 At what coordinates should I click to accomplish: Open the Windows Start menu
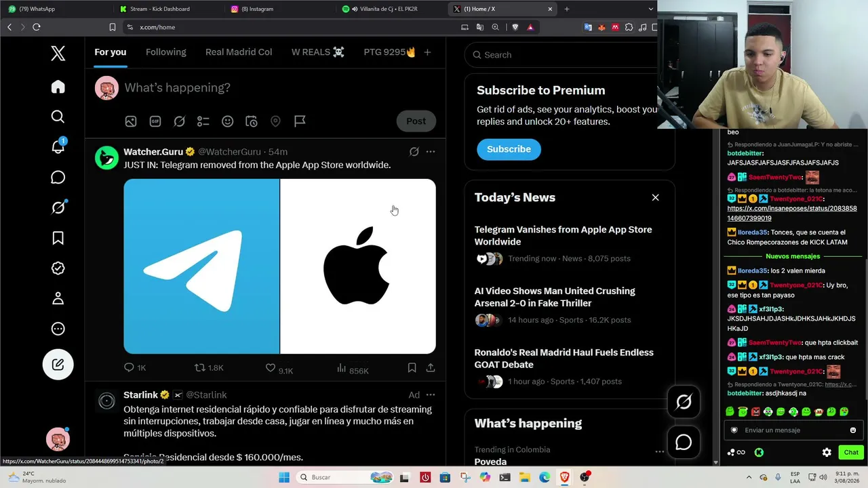(284, 477)
